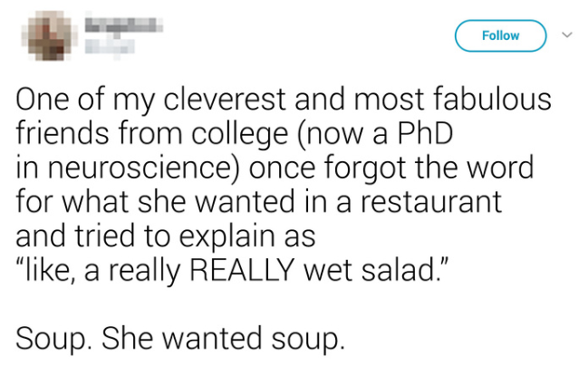The height and width of the screenshot is (366, 588).
Task: Click the phrase "and tried to explain as"
Action: 165,236
